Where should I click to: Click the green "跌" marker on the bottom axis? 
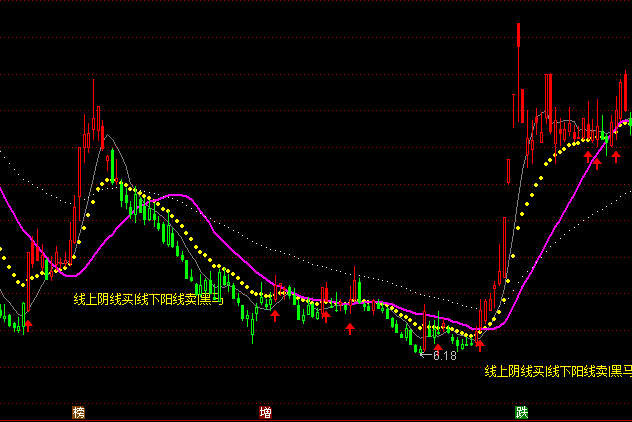[x=522, y=412]
